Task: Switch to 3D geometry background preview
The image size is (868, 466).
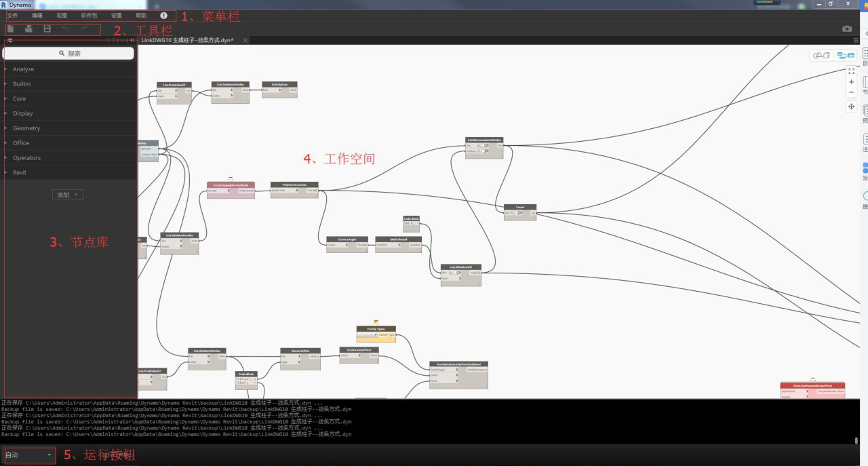Action: (x=822, y=55)
